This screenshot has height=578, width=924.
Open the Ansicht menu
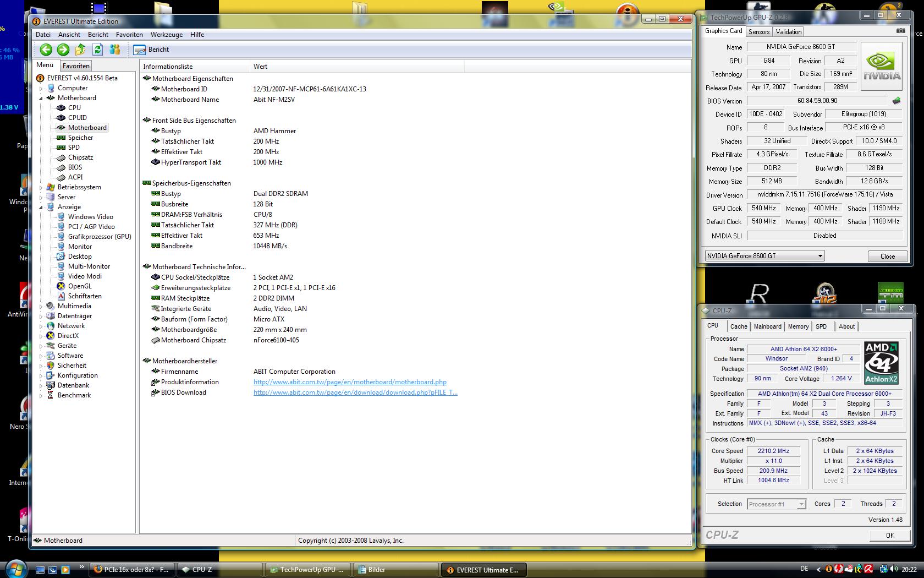coord(69,35)
